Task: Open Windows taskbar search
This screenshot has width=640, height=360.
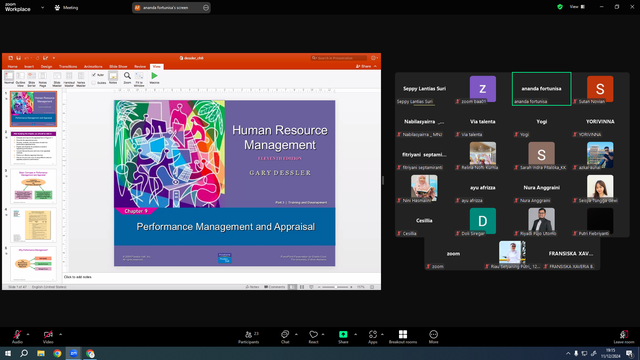Action: click(x=24, y=353)
